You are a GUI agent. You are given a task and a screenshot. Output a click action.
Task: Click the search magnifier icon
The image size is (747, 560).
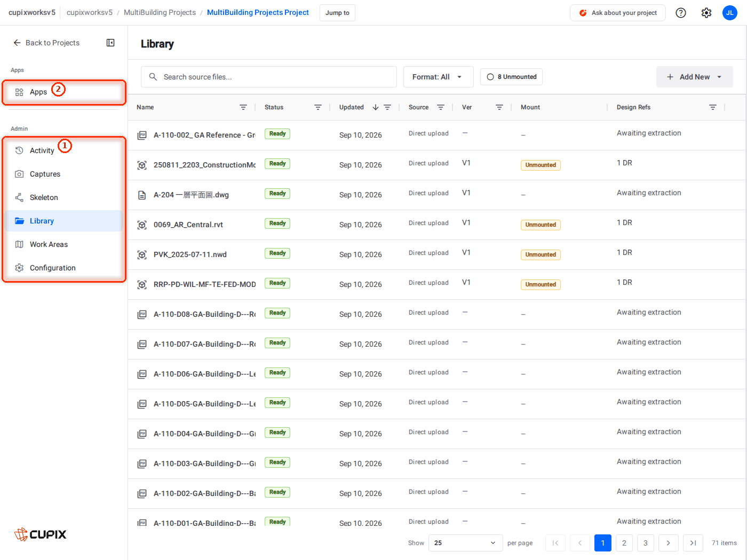tap(153, 77)
